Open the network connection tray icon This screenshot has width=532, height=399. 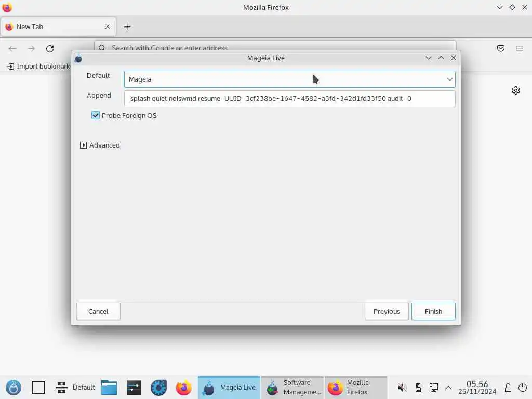tap(434, 388)
